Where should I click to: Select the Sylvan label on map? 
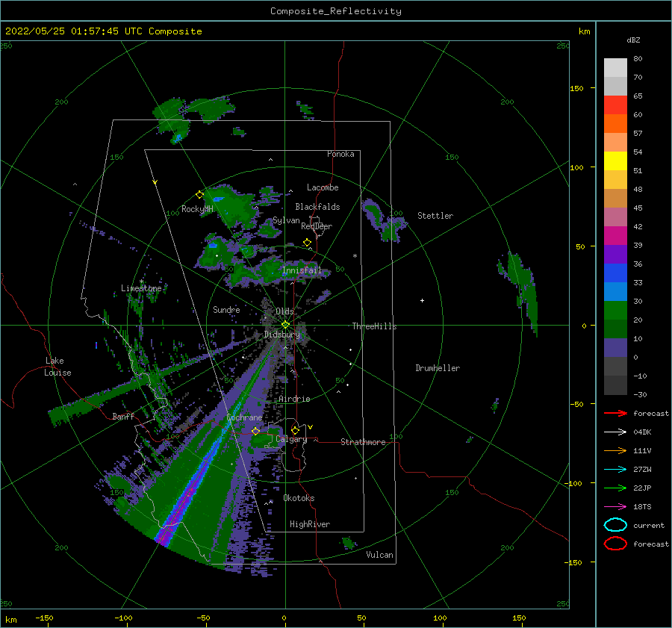tap(286, 220)
